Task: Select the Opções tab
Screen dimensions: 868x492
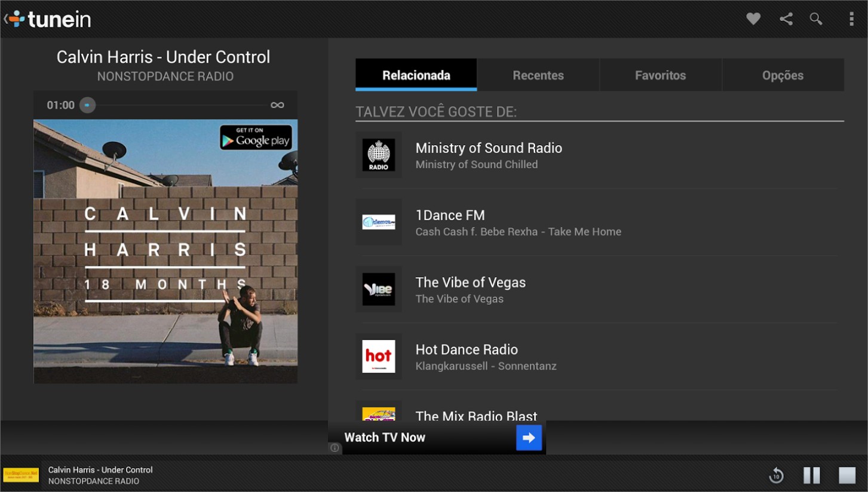Action: 783,75
